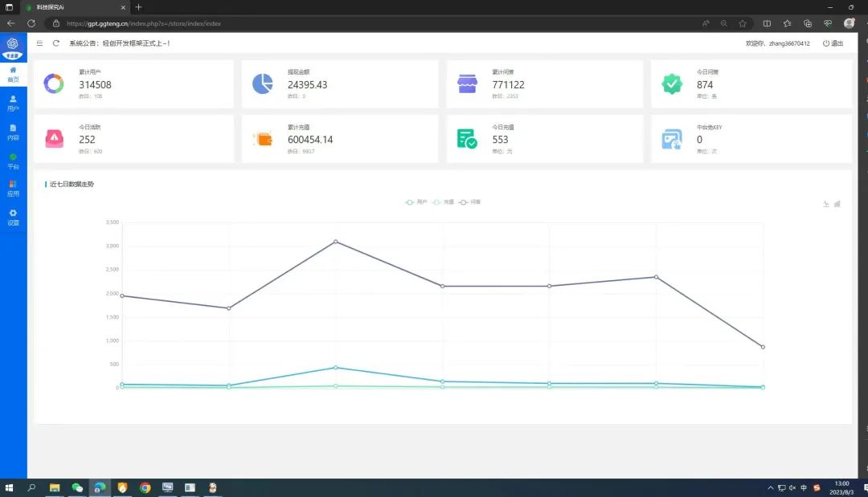
Task: Click the orange wallet icon for 累计充值
Action: tap(264, 139)
